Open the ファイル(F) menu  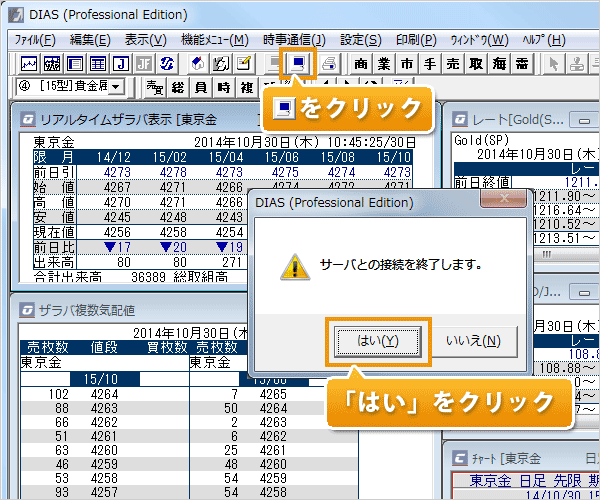pyautogui.click(x=36, y=40)
